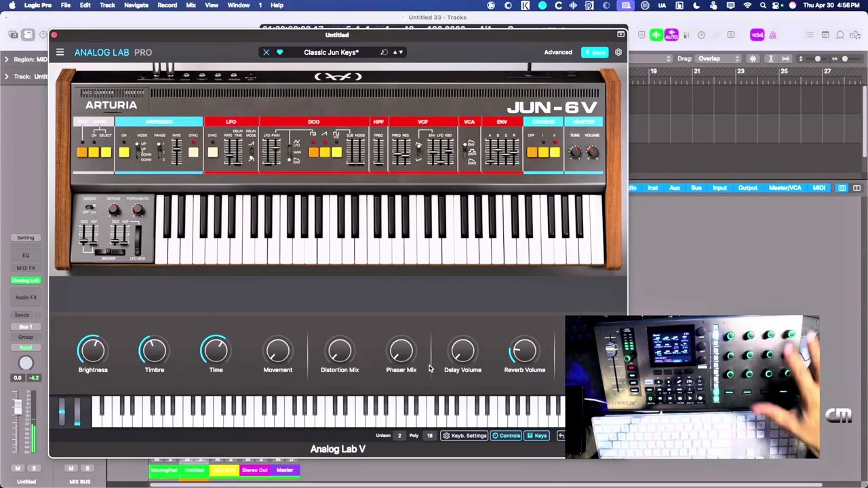Open the Spotlight search icon
868x488 pixels.
click(x=763, y=5)
